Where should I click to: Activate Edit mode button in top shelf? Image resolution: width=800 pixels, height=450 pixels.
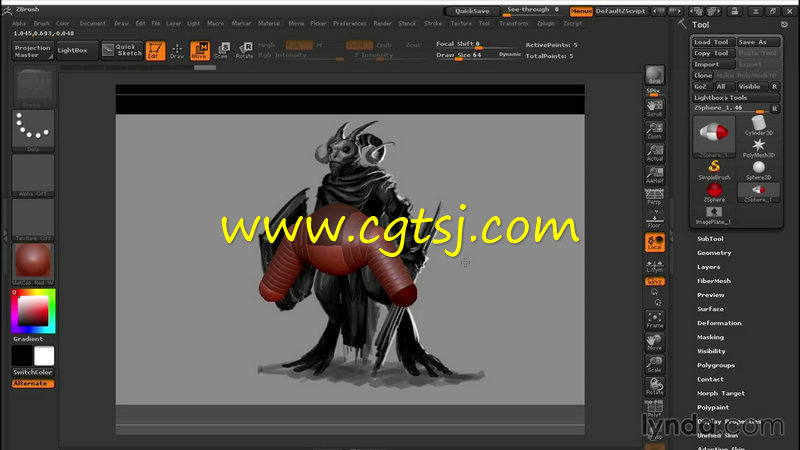(155, 51)
